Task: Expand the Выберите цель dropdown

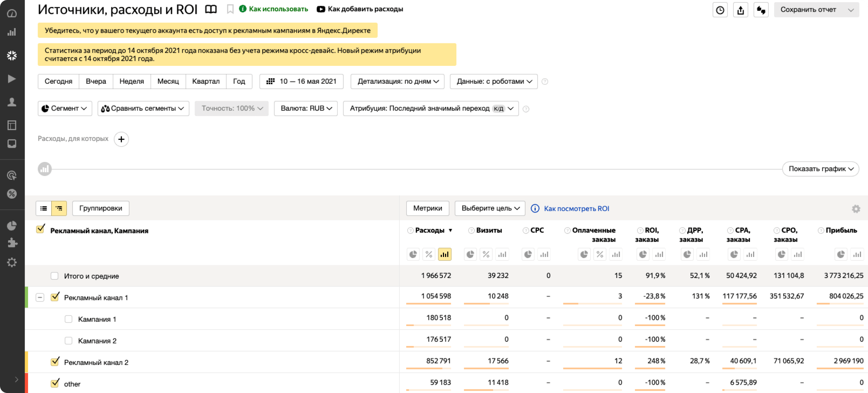Action: (489, 209)
